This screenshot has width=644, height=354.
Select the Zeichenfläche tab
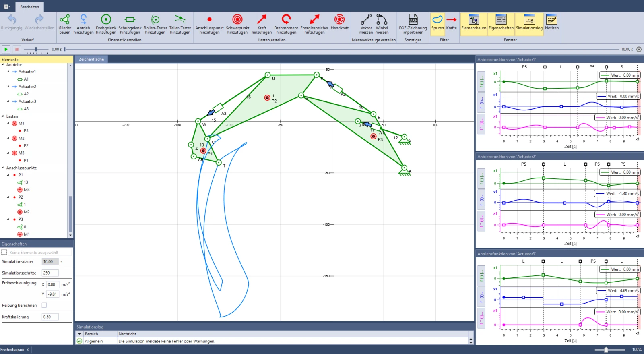pyautogui.click(x=91, y=59)
